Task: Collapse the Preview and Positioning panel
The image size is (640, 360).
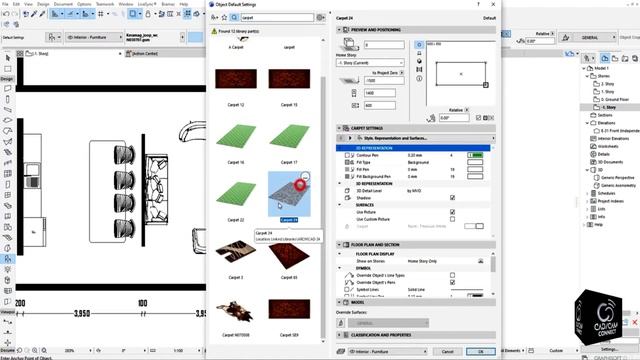Action: 339,30
